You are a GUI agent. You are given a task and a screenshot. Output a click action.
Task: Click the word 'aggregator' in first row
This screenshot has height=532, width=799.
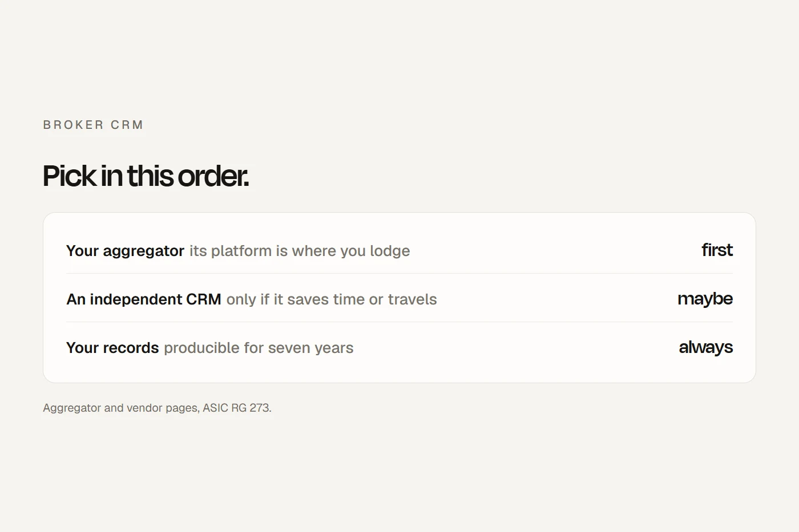coord(143,251)
